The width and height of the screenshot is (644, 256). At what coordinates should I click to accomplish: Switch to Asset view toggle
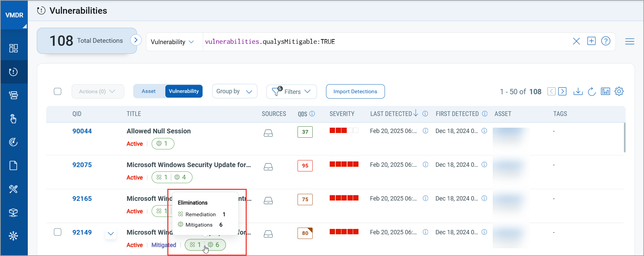tap(149, 91)
